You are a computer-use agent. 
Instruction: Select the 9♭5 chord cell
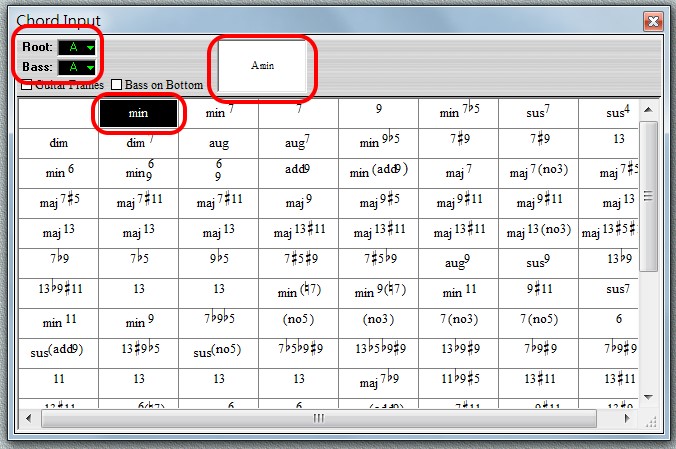click(219, 264)
